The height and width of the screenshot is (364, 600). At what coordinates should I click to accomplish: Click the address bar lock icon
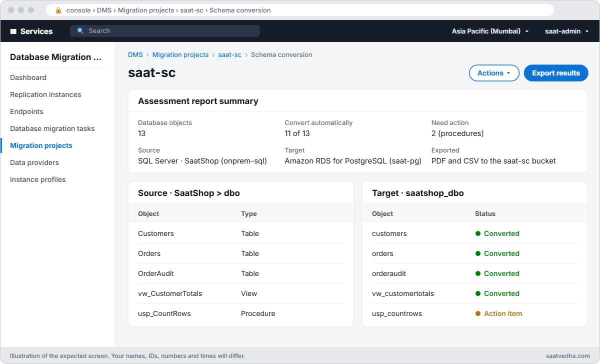pos(58,10)
